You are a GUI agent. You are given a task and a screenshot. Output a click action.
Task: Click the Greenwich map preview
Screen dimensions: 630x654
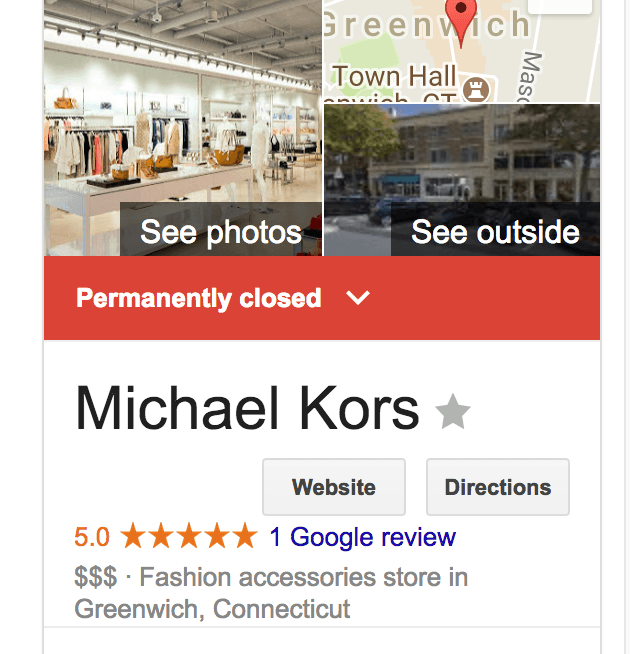point(462,51)
